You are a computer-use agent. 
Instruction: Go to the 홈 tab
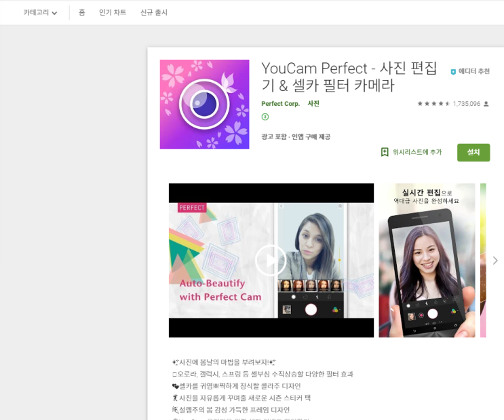(x=81, y=12)
